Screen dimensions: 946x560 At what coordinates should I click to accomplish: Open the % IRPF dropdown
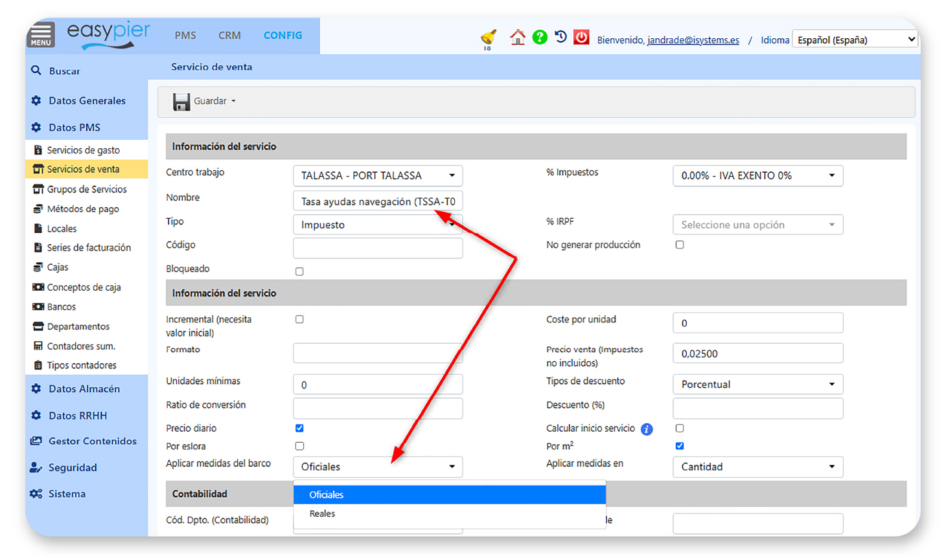pos(758,225)
